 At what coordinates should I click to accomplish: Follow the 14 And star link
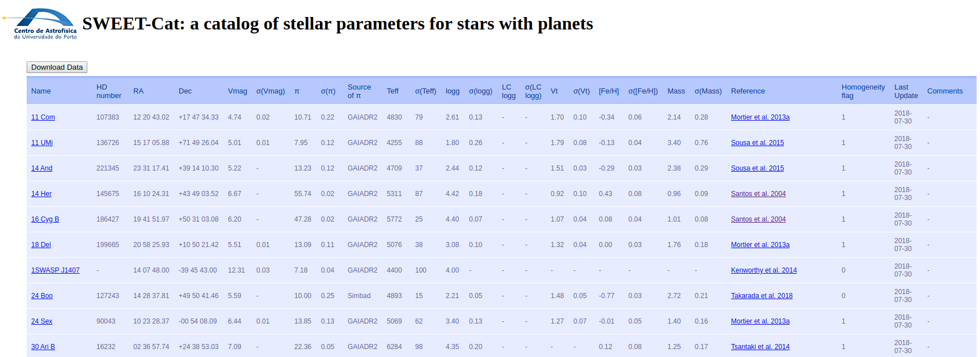click(x=42, y=168)
